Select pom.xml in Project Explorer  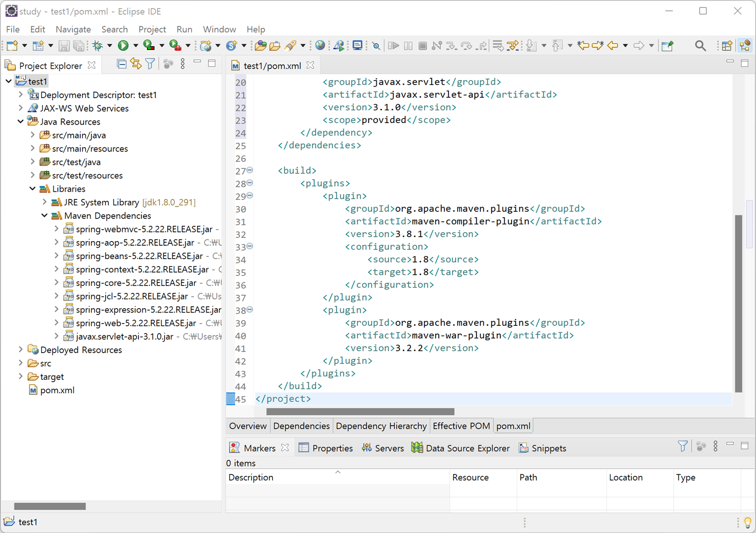click(57, 390)
